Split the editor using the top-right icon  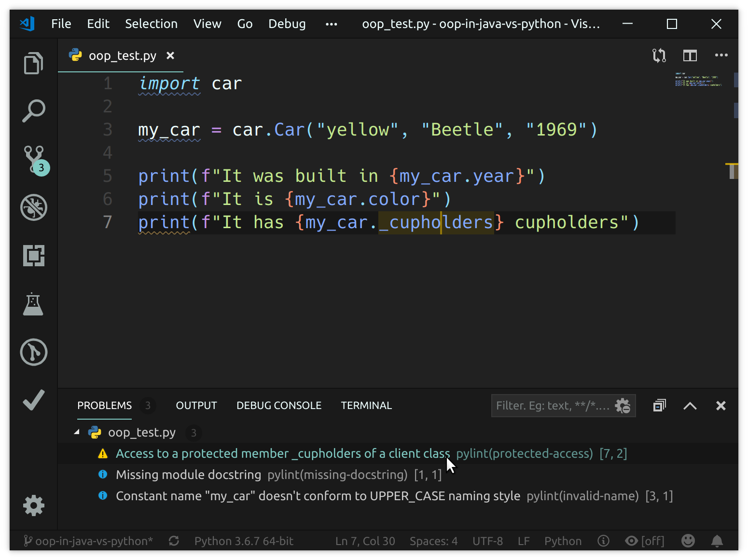[690, 55]
